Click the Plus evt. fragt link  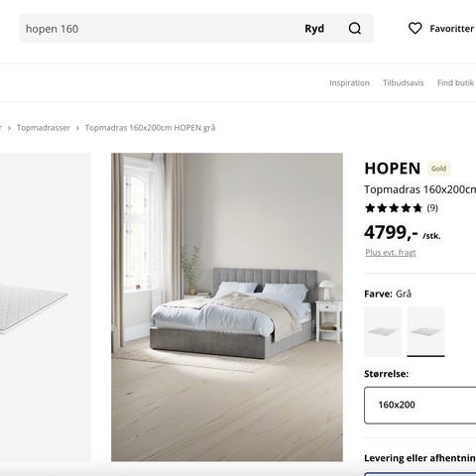tap(391, 253)
